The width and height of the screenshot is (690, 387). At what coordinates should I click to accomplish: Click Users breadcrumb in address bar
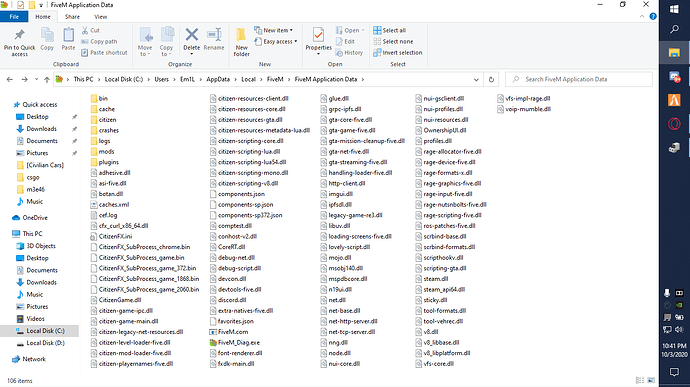pos(161,80)
